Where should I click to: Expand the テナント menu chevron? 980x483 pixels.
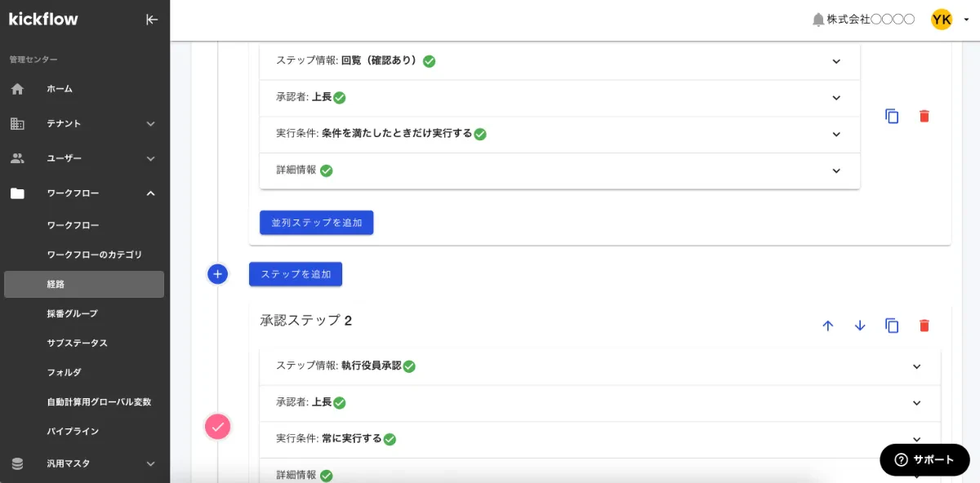pos(150,124)
